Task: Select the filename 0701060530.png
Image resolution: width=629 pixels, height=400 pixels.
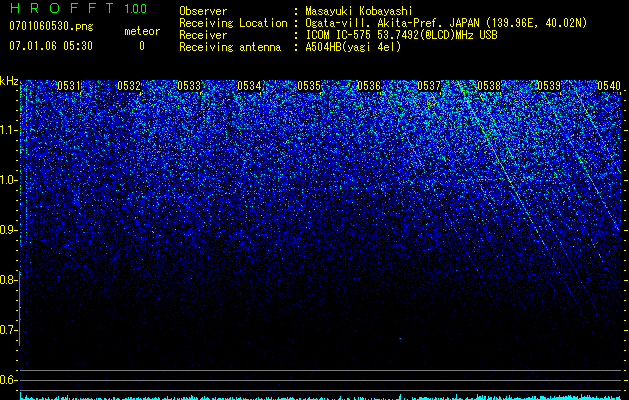Action: click(x=51, y=27)
